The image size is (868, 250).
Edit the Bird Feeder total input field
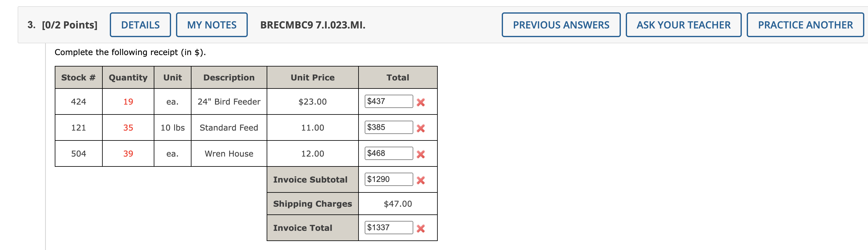pyautogui.click(x=389, y=101)
